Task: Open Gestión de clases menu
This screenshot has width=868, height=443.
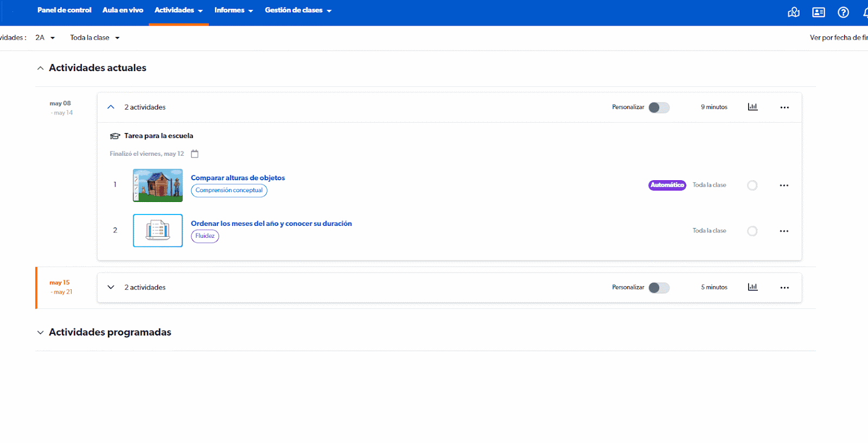Action: (x=298, y=10)
